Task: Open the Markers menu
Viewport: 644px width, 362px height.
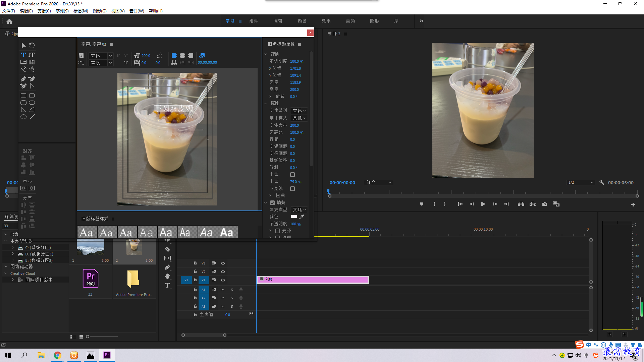Action: [x=80, y=11]
